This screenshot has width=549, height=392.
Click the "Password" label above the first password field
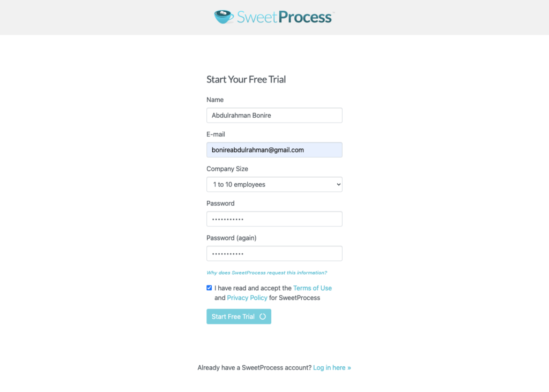[220, 203]
